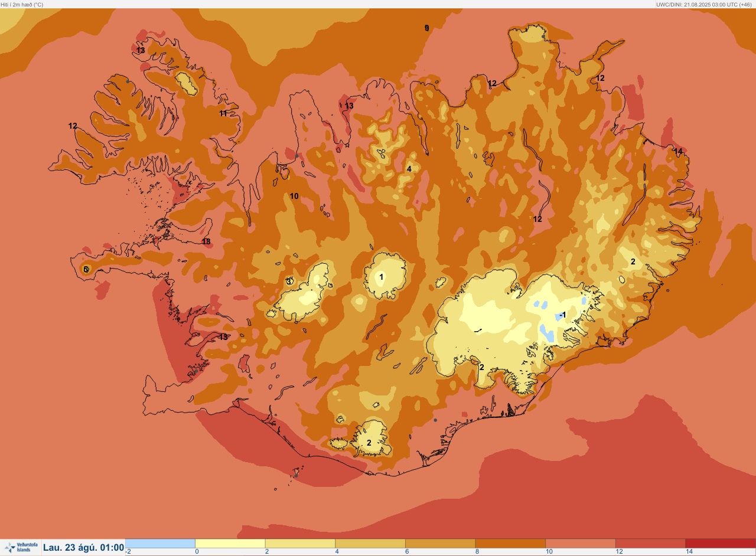Select the 12 to 14 degree legend swatch
Image resolution: width=756 pixels, height=556 pixels.
tap(650, 543)
